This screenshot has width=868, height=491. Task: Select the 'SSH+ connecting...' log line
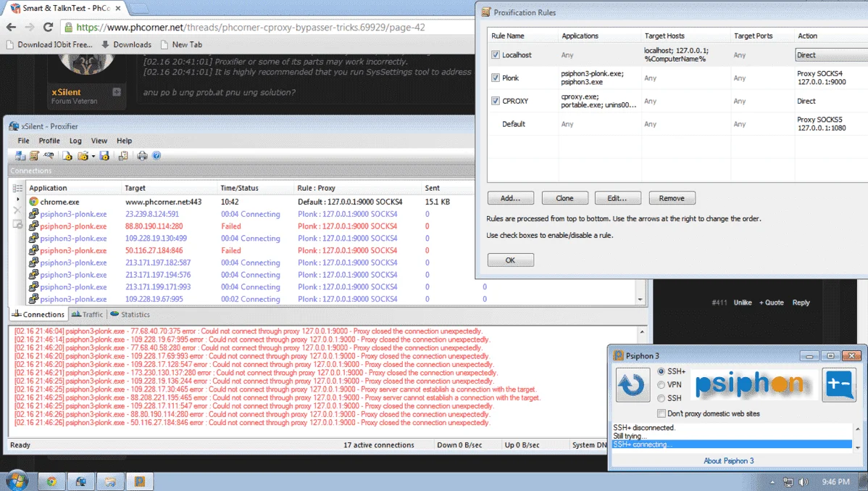[x=732, y=445]
